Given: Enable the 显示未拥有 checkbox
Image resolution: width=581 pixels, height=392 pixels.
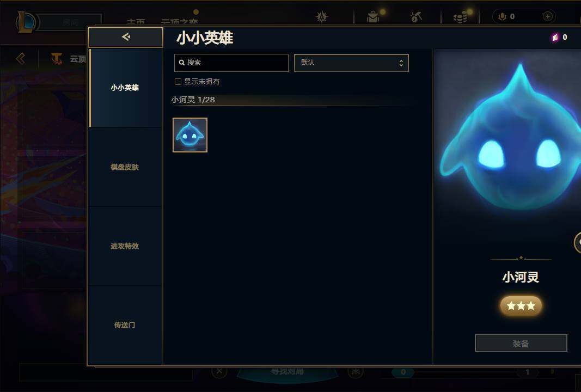Looking at the screenshot, I should click(x=178, y=82).
